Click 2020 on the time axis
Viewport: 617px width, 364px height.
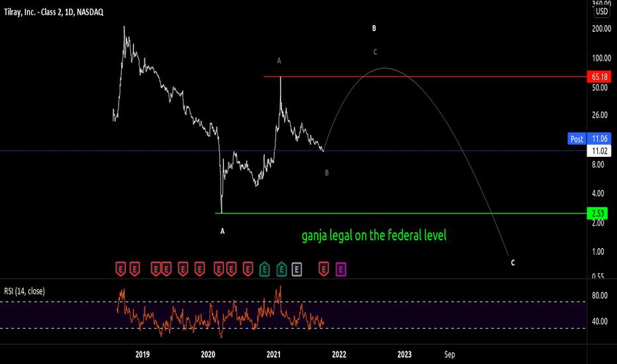(x=208, y=355)
